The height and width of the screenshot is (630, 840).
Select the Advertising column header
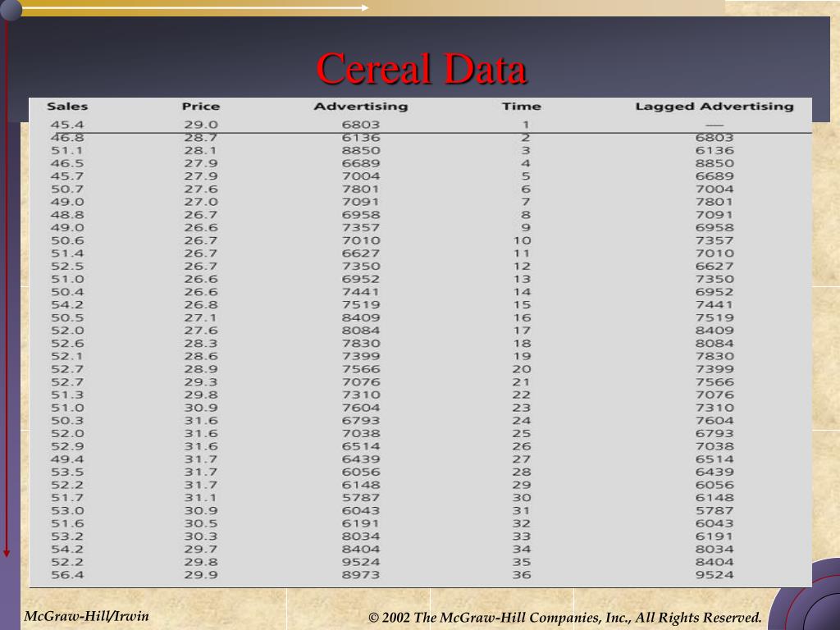[361, 106]
